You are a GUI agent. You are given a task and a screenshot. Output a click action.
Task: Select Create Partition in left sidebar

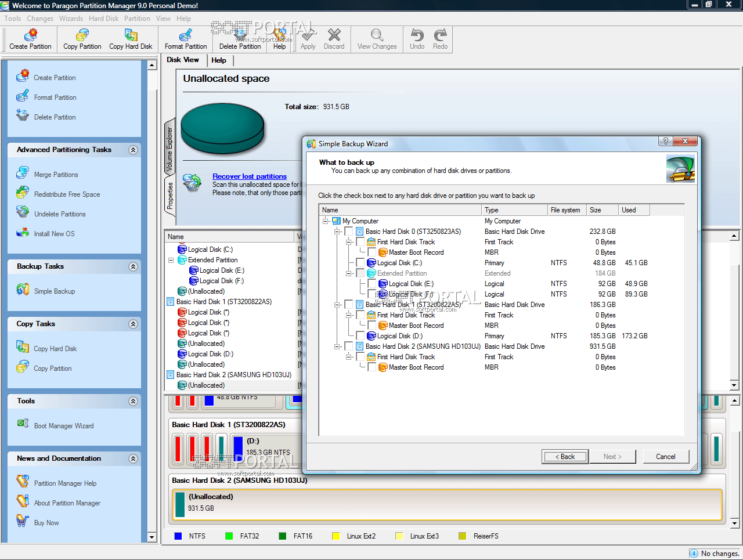click(x=55, y=78)
